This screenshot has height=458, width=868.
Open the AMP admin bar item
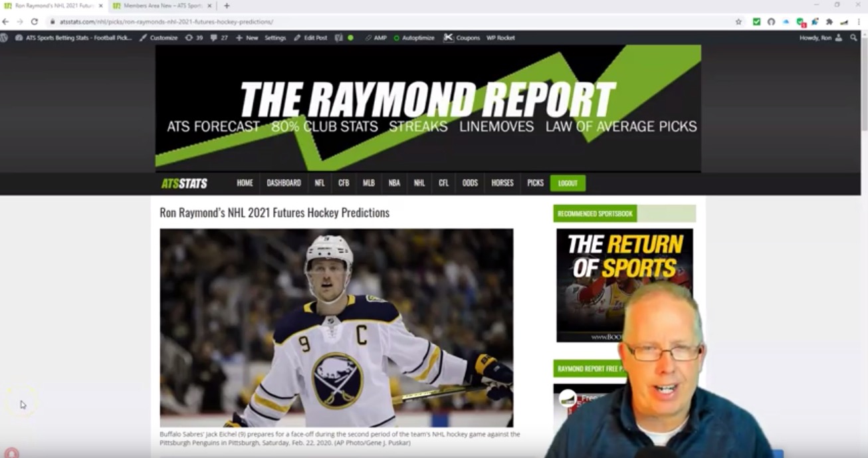point(376,38)
